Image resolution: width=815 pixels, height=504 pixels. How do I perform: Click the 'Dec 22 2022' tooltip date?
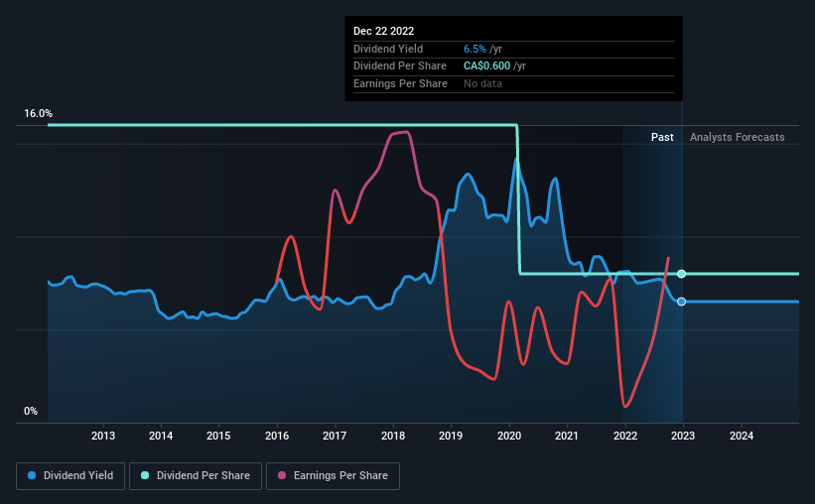click(x=383, y=31)
